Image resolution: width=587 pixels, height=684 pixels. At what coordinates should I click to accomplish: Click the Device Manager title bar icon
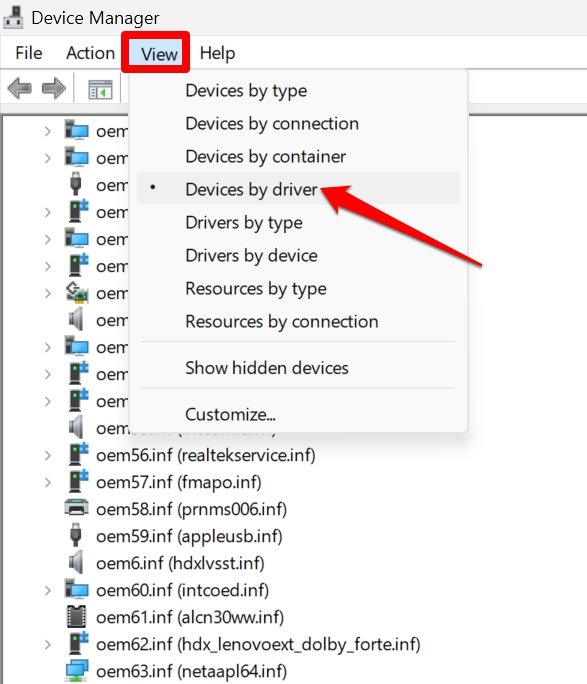(13, 17)
